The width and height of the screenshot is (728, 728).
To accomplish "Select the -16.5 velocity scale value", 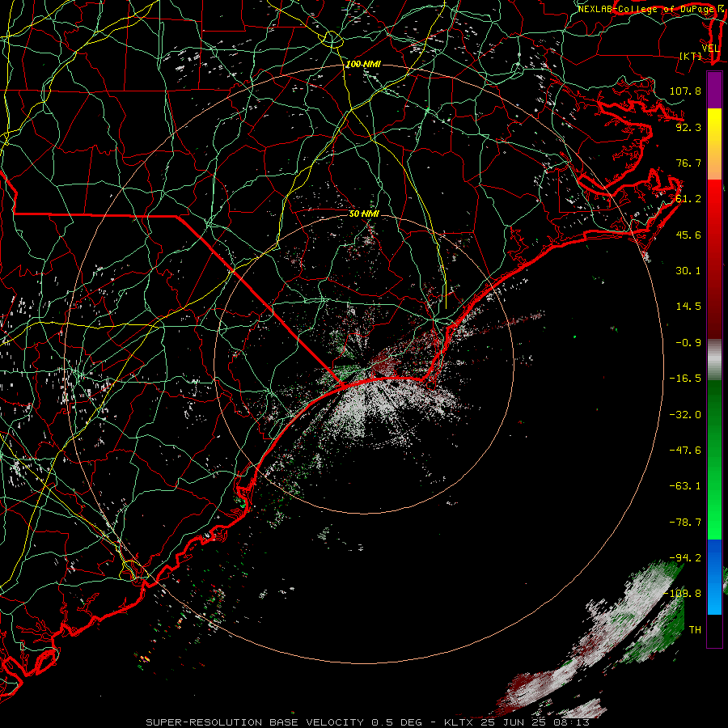I will (685, 379).
